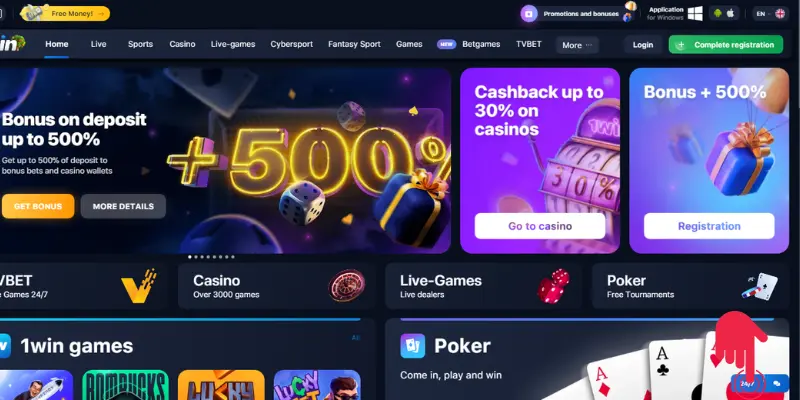
Task: Open the 24/7 support chat bubble icon
Action: (x=777, y=383)
